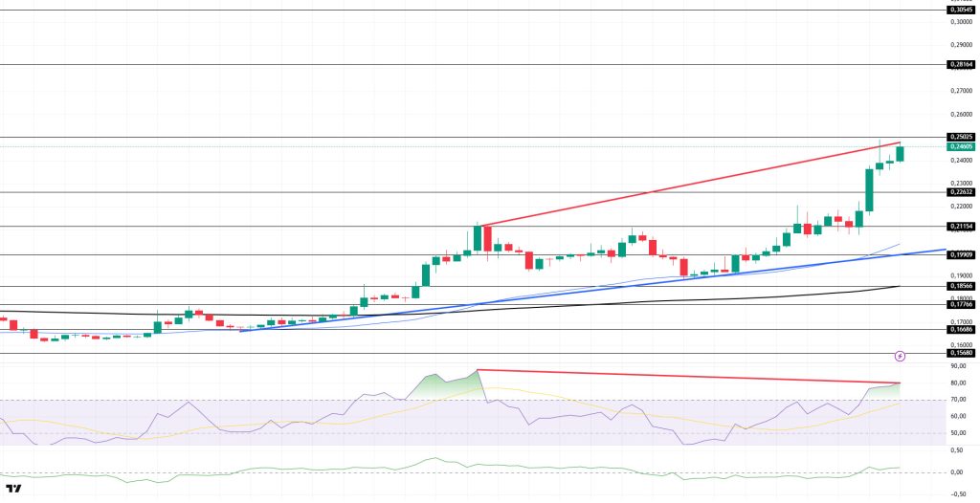Click the 0,27000 axis tick value
The height and width of the screenshot is (503, 980).
[961, 91]
